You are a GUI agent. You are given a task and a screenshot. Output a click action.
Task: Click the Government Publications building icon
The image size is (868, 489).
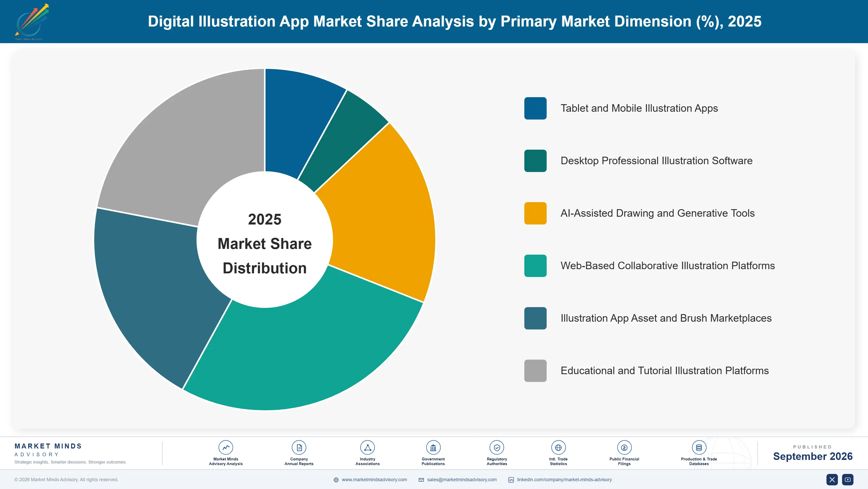click(x=433, y=447)
